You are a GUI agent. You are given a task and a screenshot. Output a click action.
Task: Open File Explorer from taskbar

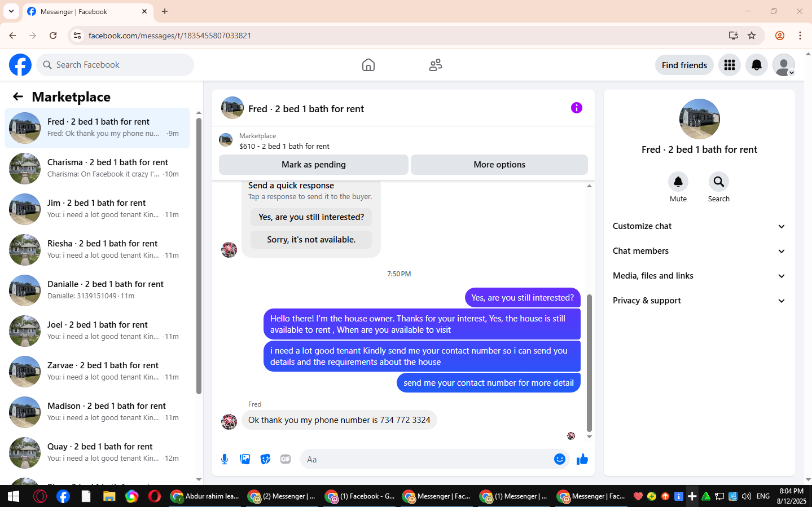(109, 496)
